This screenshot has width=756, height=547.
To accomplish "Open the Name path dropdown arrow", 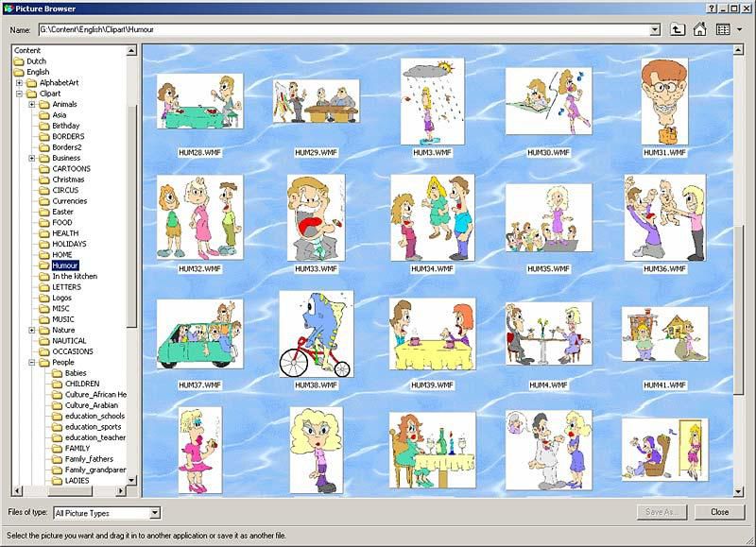I will click(x=655, y=30).
